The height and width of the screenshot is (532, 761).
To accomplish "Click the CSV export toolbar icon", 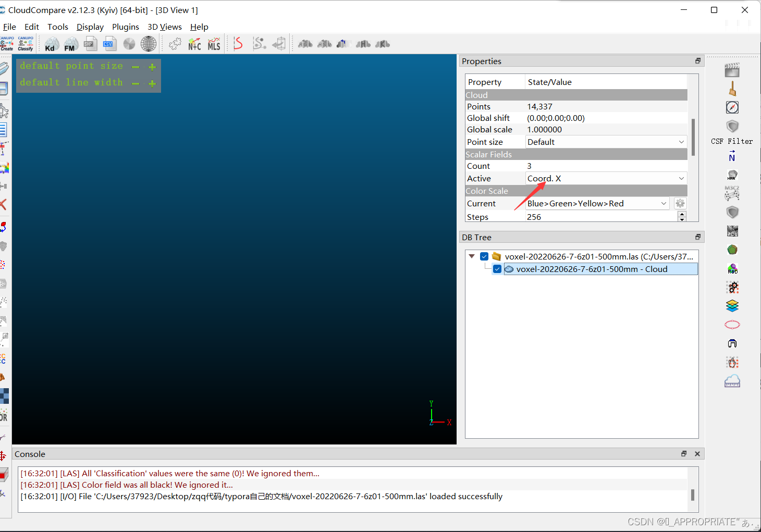I will (x=109, y=44).
